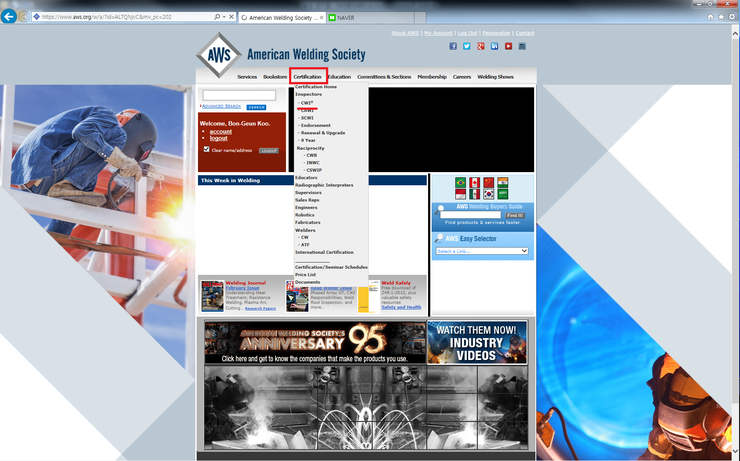Click the site search input field
740x461 pixels.
239,95
